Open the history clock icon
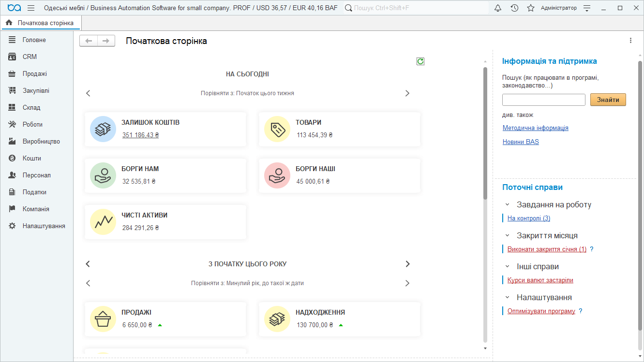The image size is (644, 362). [514, 8]
